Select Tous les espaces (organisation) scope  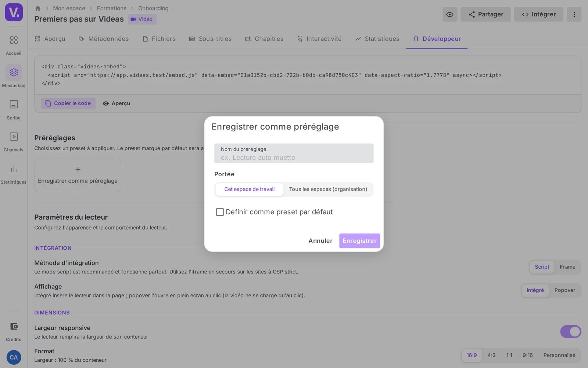pos(328,189)
